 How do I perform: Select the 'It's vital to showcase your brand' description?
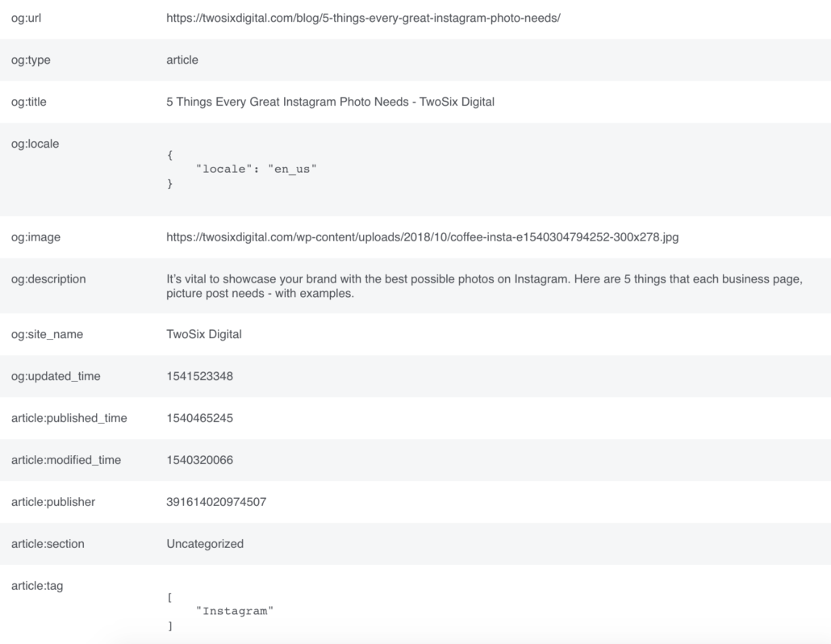484,286
